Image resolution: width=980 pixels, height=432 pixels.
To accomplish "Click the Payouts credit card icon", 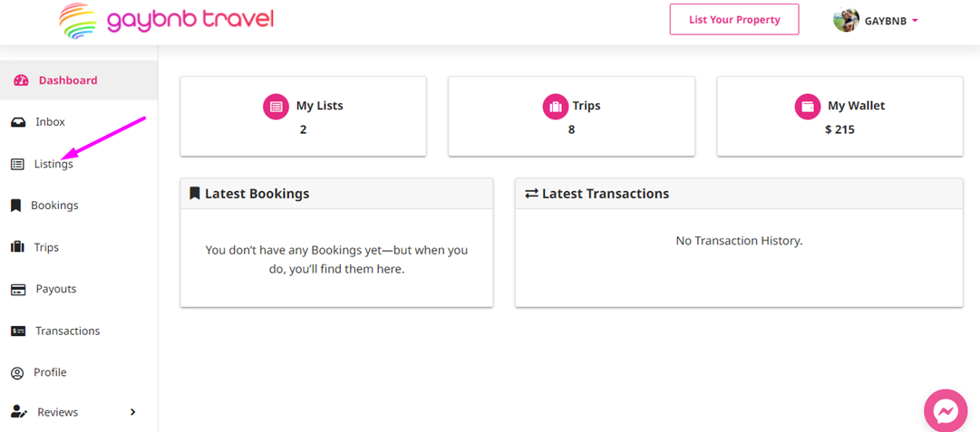I will point(18,290).
